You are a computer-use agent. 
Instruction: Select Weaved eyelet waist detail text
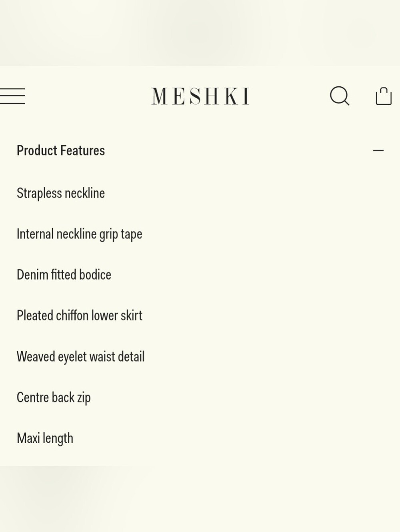tap(81, 357)
